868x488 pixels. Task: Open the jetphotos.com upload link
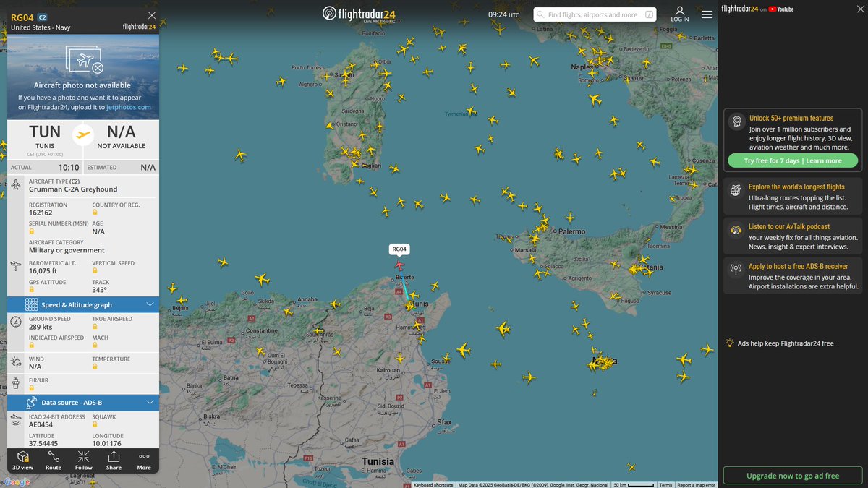(129, 107)
